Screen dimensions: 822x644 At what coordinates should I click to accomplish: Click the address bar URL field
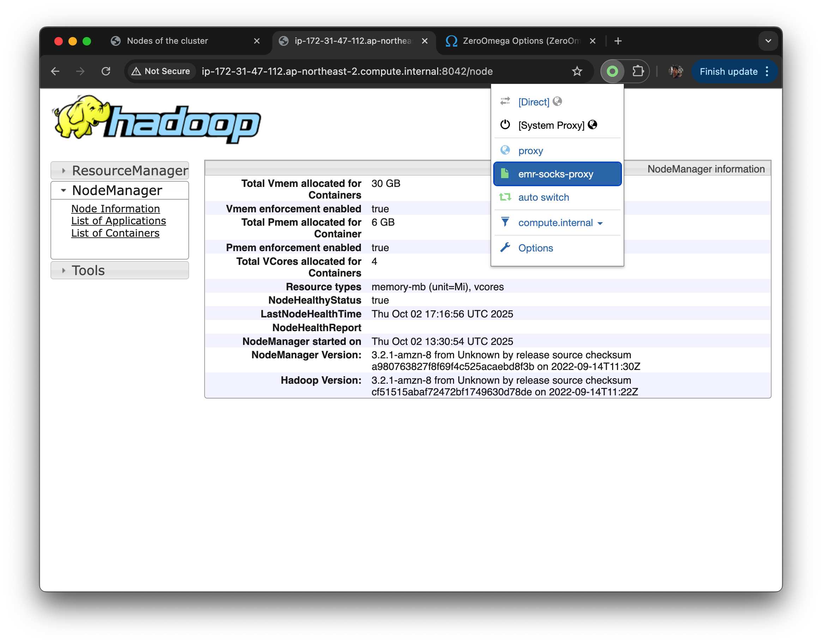tap(347, 71)
